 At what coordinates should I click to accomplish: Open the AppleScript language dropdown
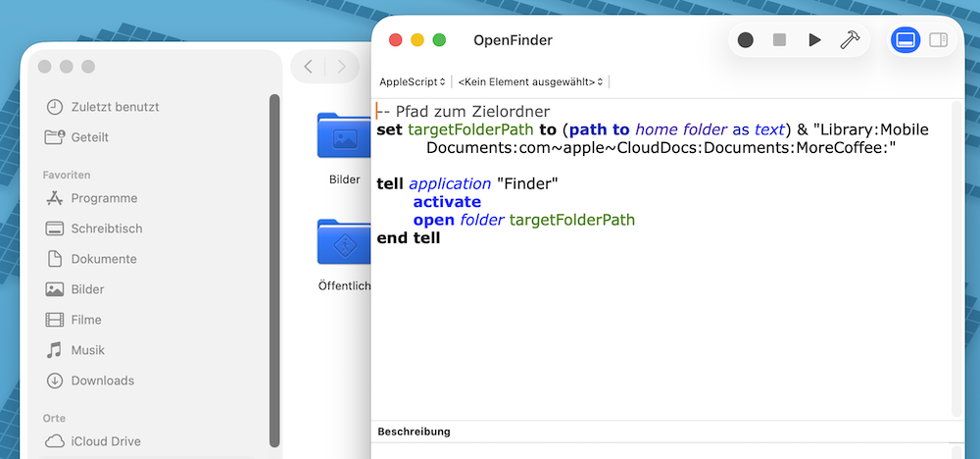(x=412, y=82)
